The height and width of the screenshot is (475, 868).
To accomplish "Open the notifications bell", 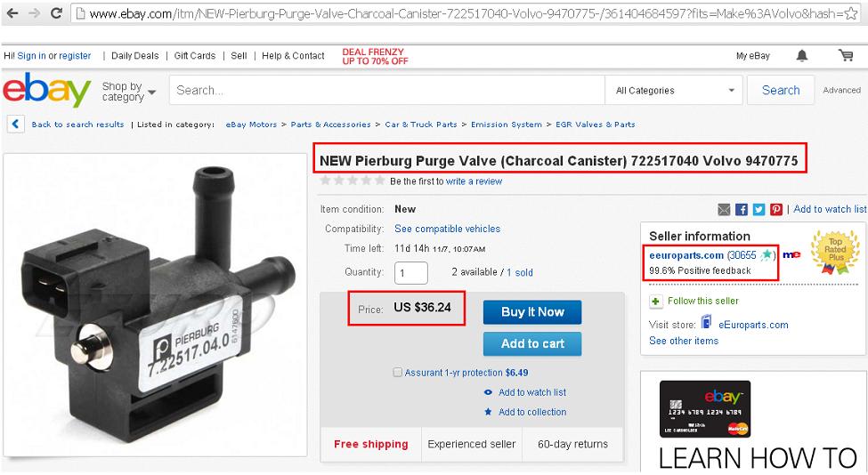I will pos(802,55).
